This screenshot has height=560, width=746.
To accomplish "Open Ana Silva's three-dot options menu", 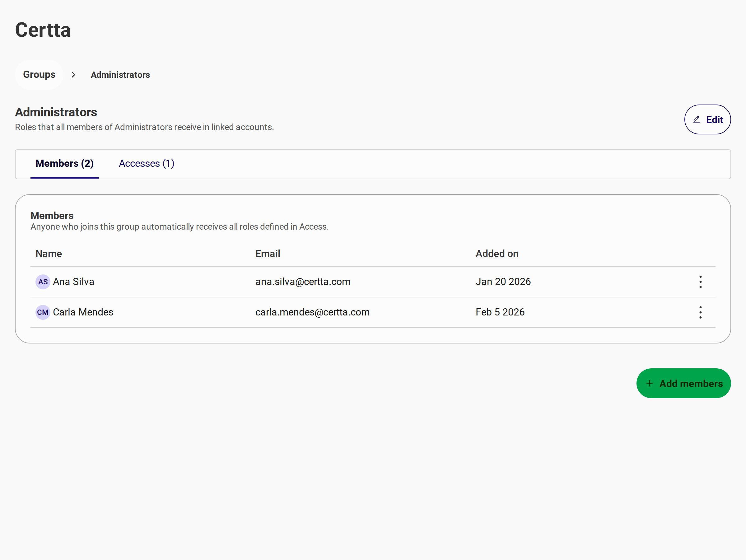I will click(700, 282).
